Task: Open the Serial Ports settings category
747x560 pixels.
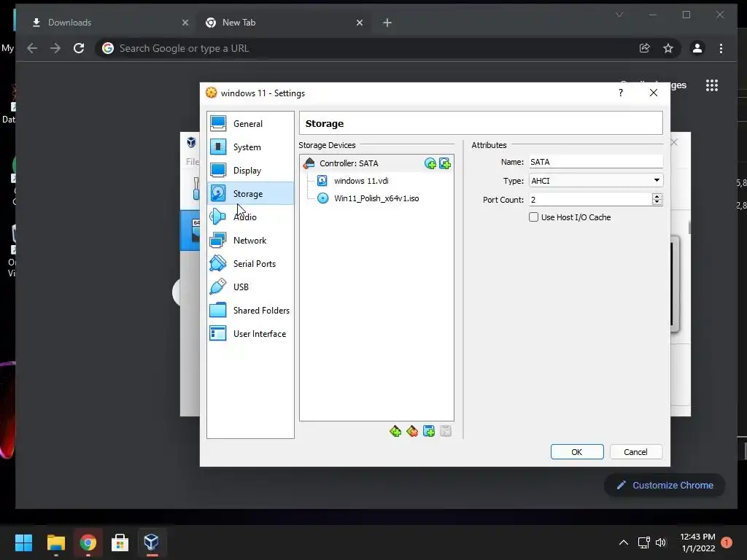Action: pyautogui.click(x=250, y=264)
